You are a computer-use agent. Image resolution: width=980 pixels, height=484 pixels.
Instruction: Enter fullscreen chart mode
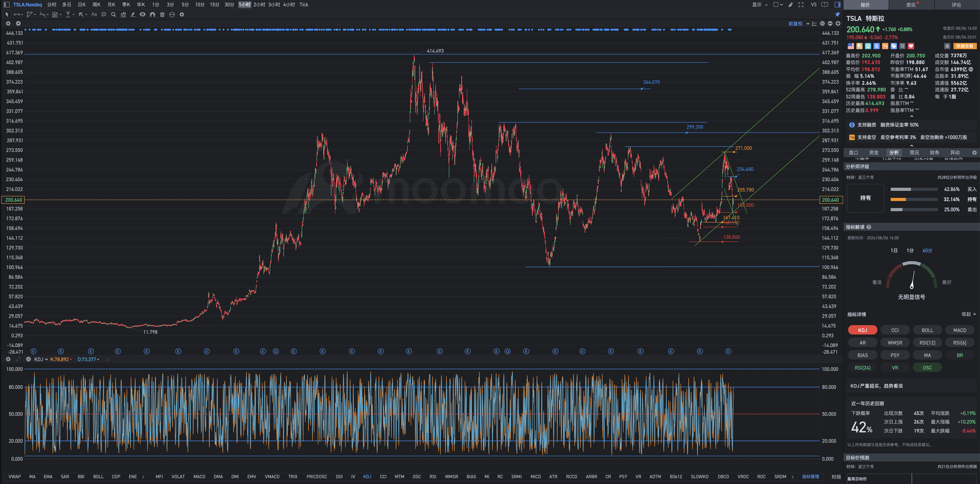pyautogui.click(x=801, y=4)
